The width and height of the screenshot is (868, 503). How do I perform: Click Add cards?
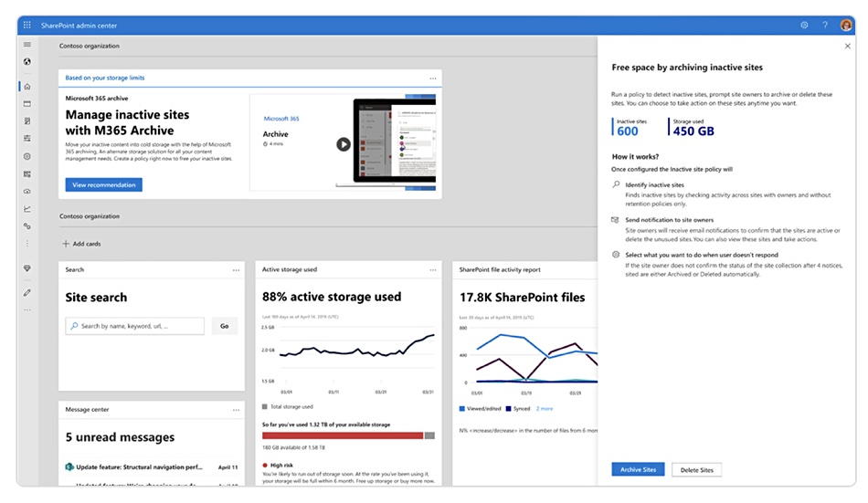point(81,244)
